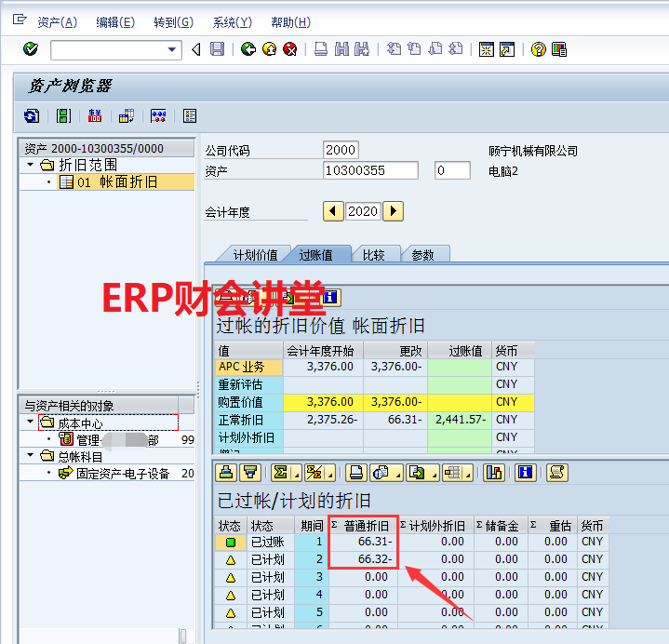Click the Filter funnel icon in grid toolbar
The height and width of the screenshot is (644, 669).
(249, 472)
